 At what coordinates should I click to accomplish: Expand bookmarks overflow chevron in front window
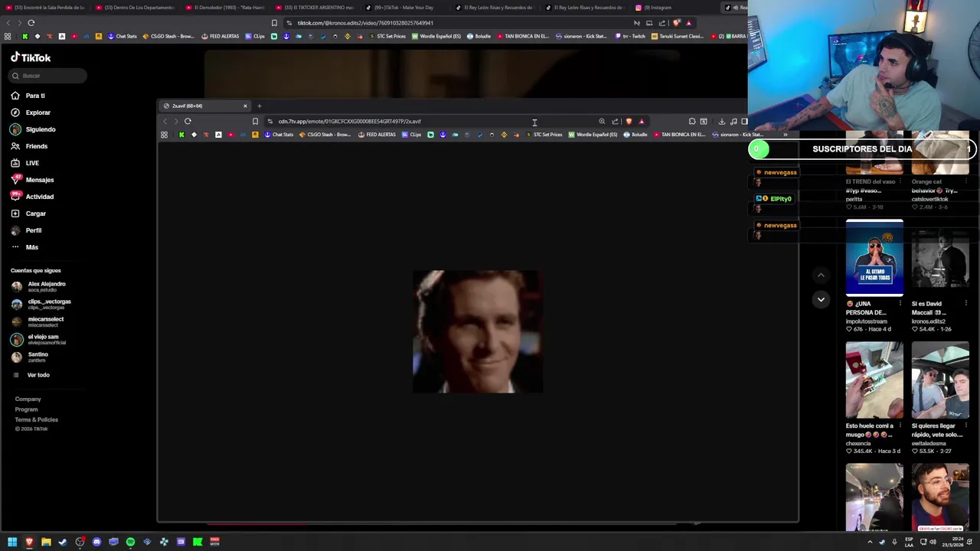(x=785, y=135)
